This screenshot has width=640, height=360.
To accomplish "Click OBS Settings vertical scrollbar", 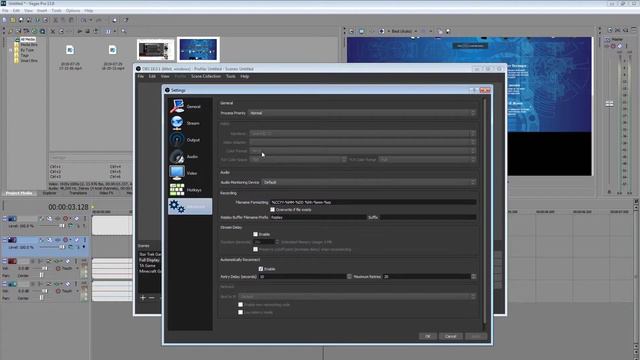I will (x=484, y=212).
